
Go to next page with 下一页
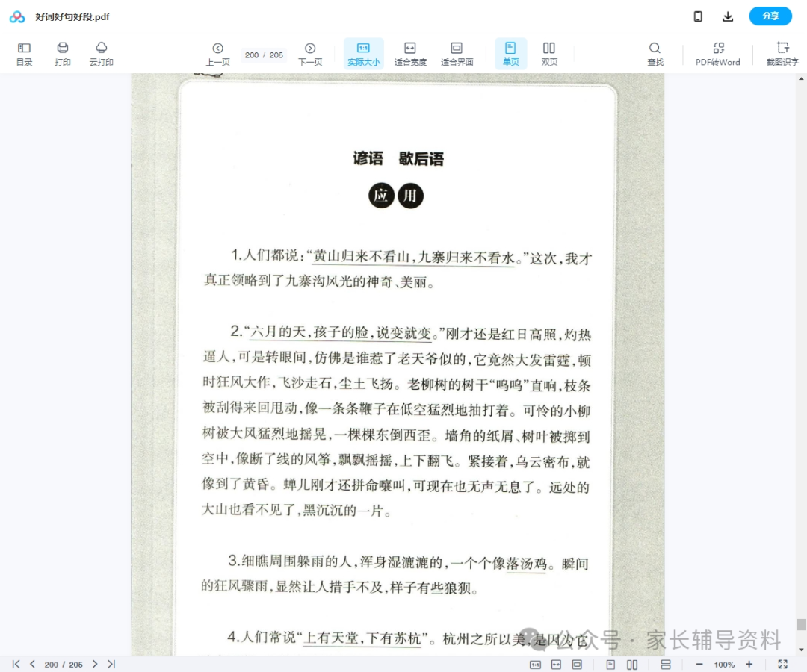[310, 54]
